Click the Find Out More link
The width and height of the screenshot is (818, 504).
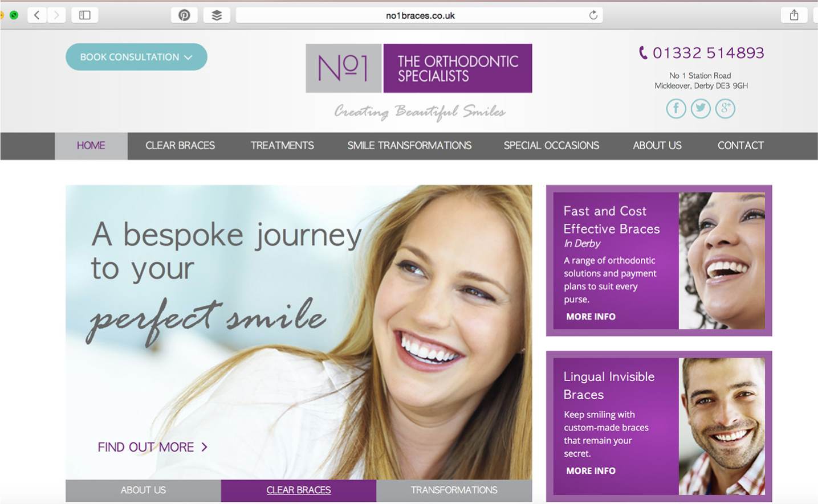click(x=153, y=447)
